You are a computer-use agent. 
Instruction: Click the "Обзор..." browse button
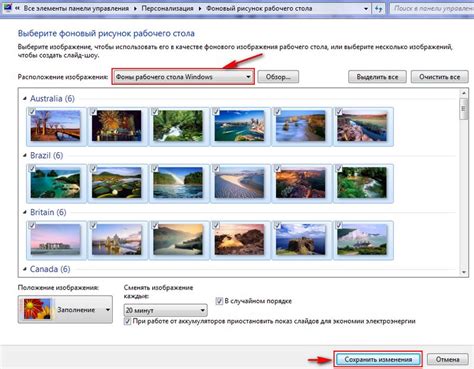(x=278, y=77)
